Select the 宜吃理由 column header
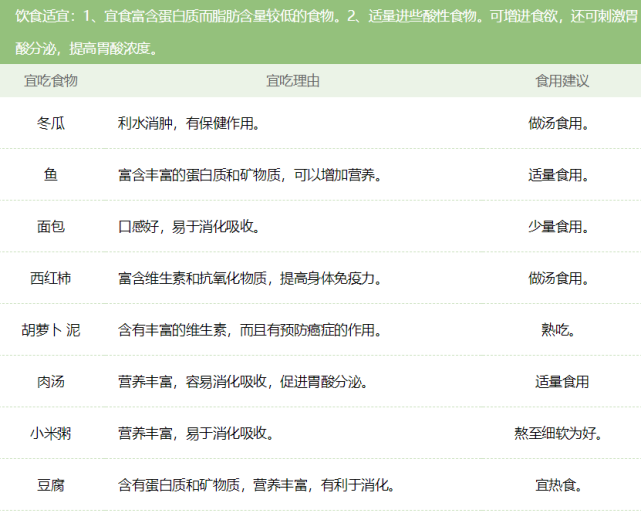The width and height of the screenshot is (641, 513). click(293, 81)
